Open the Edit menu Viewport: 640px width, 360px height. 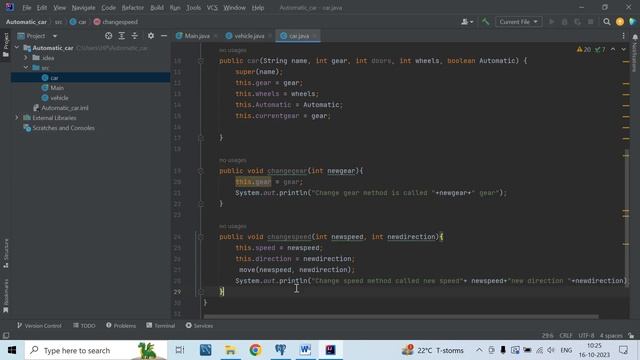click(x=42, y=8)
